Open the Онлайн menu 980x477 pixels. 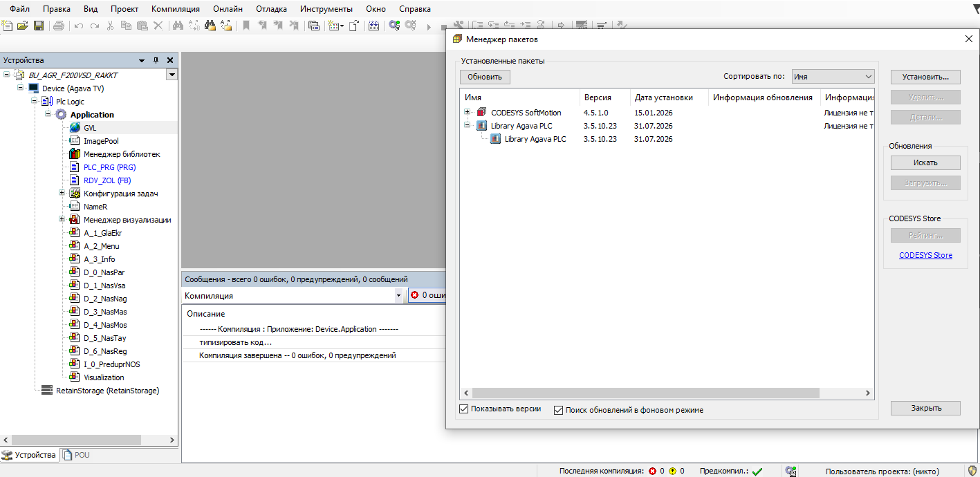pos(226,9)
